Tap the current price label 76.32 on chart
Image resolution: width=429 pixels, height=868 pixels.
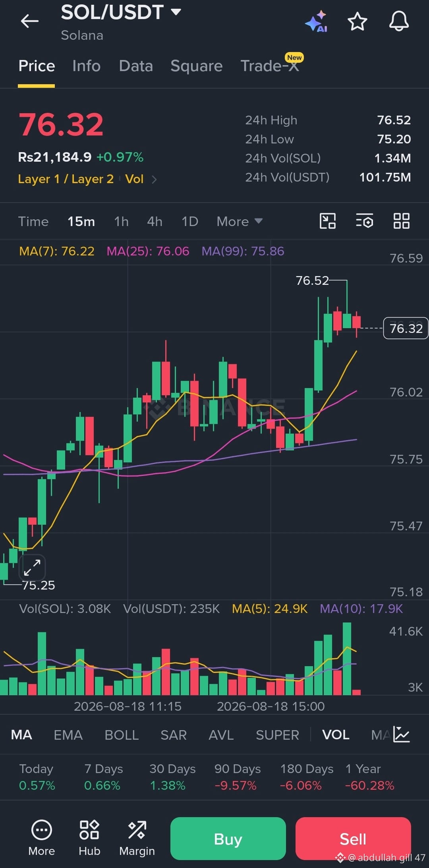406,328
